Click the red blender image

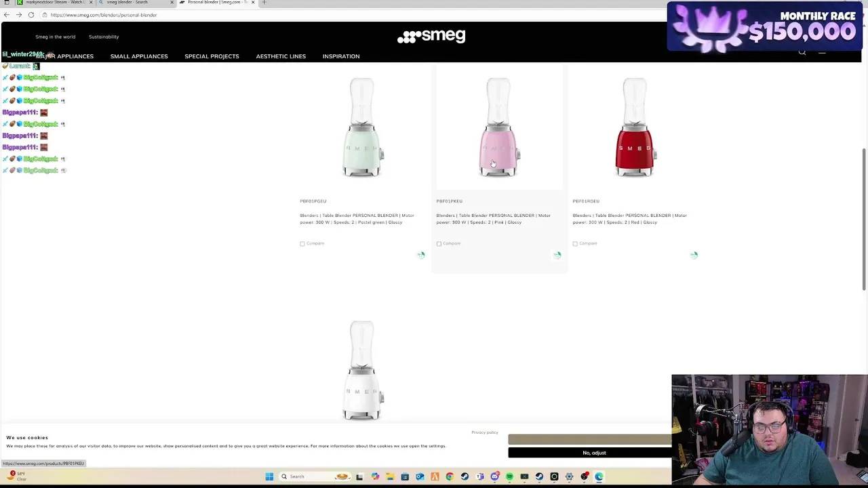coord(635,127)
